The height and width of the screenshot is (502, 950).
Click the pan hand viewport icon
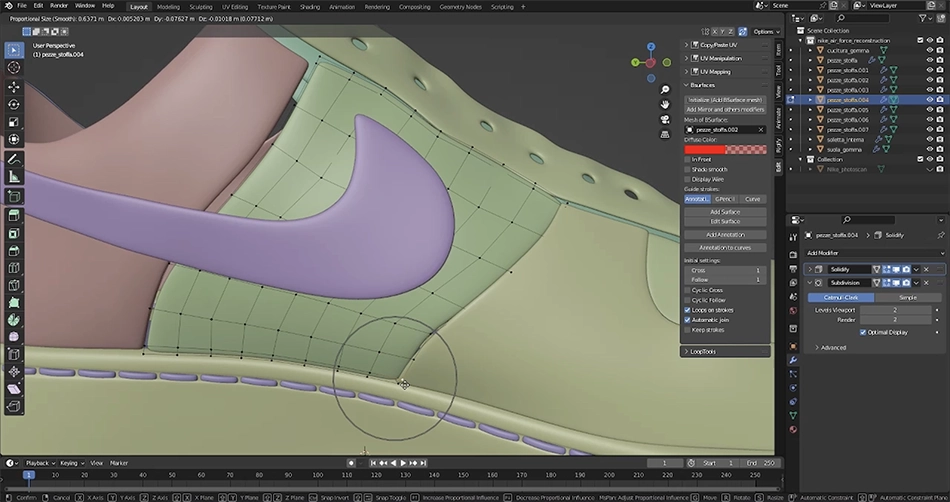coord(665,104)
